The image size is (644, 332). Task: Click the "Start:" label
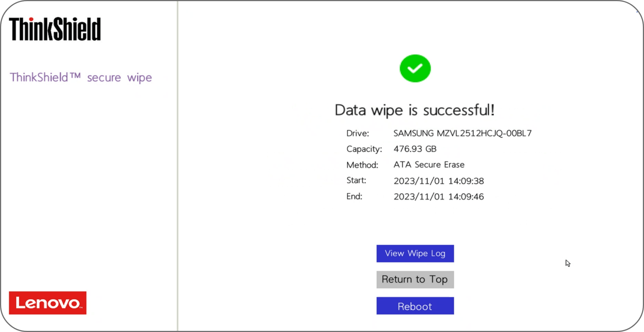coord(356,181)
